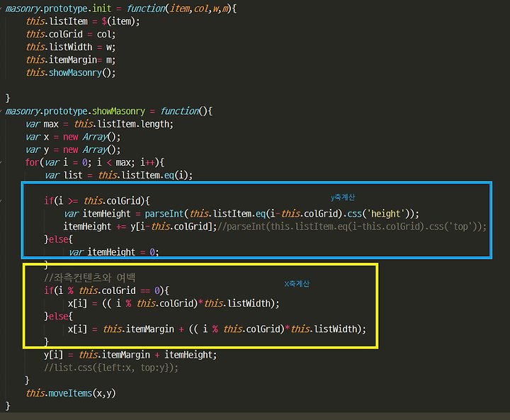Click the 'this.colGrid = col;' line
Image resolution: width=510 pixels, height=420 pixels.
[x=71, y=34]
